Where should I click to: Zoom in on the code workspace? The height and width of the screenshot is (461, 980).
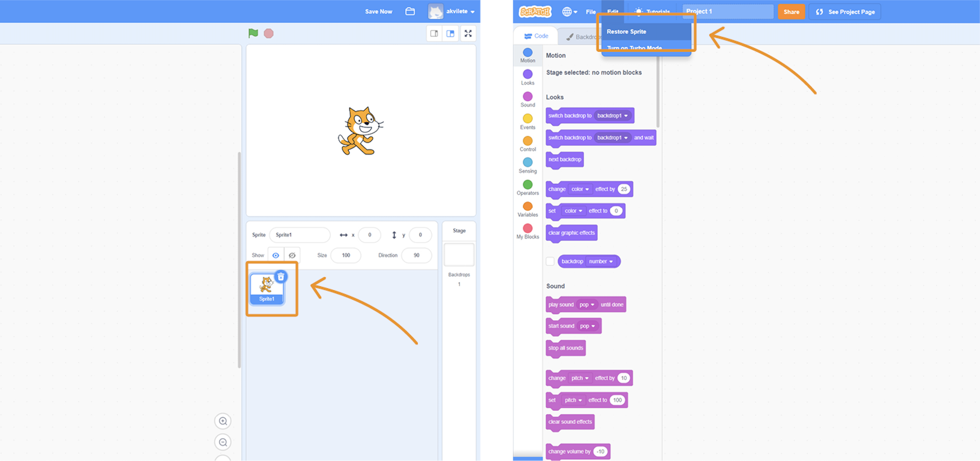pyautogui.click(x=223, y=421)
